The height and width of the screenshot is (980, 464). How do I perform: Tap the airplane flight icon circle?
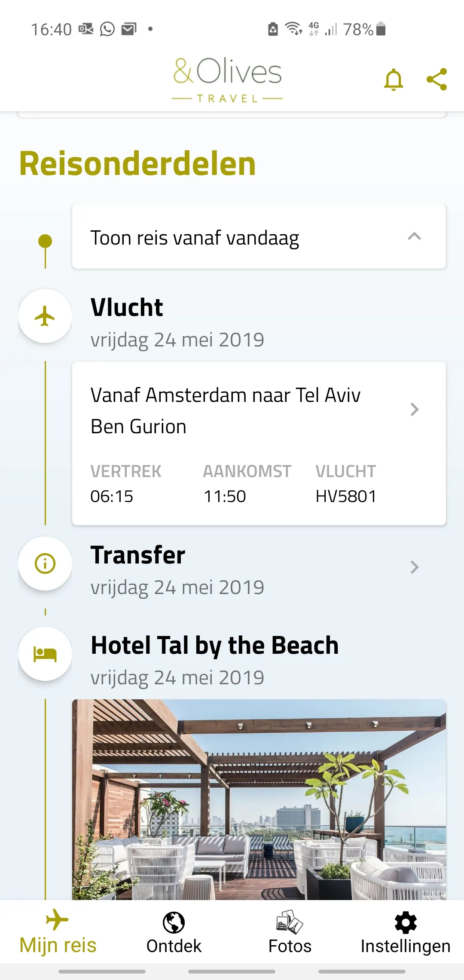coord(45,316)
